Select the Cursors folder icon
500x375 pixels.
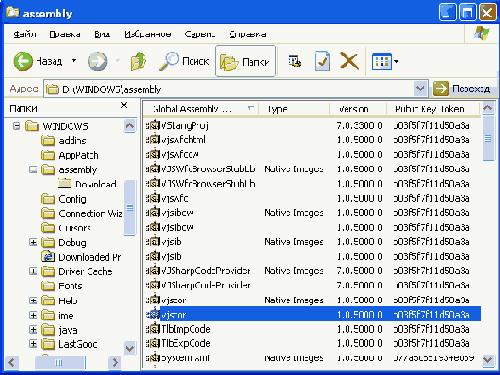coord(48,228)
